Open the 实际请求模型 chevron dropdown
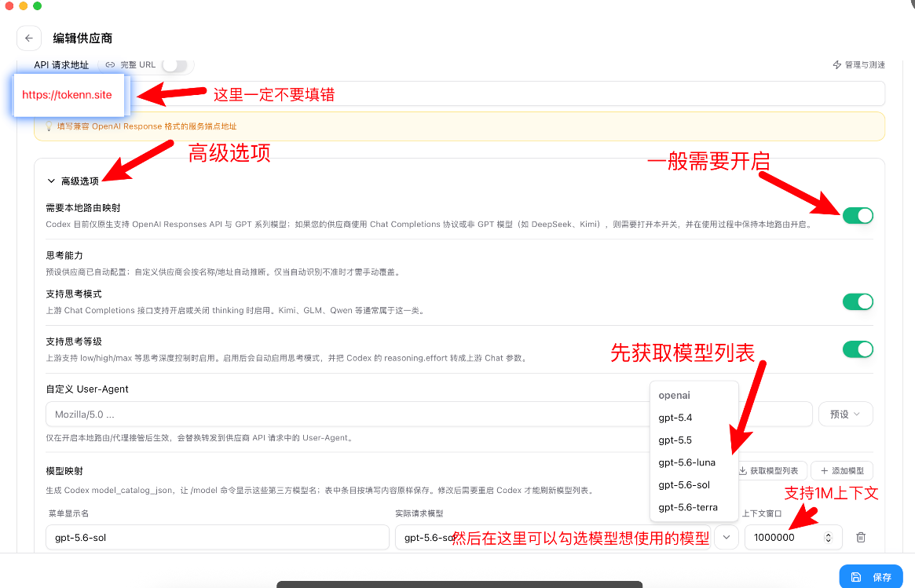 pyautogui.click(x=727, y=537)
